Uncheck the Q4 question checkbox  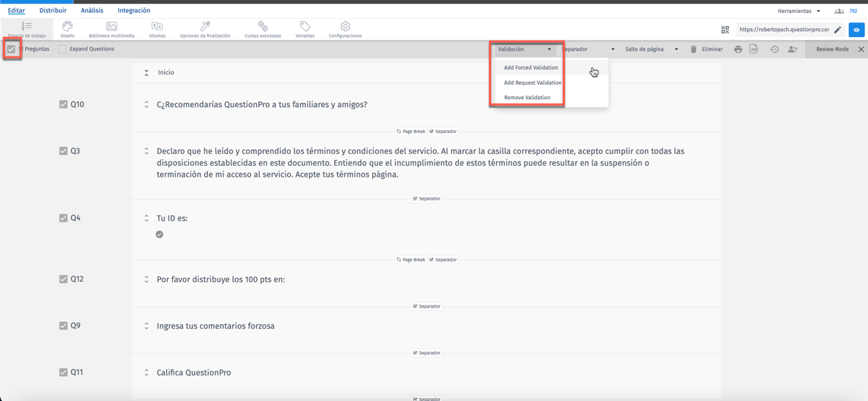tap(64, 218)
